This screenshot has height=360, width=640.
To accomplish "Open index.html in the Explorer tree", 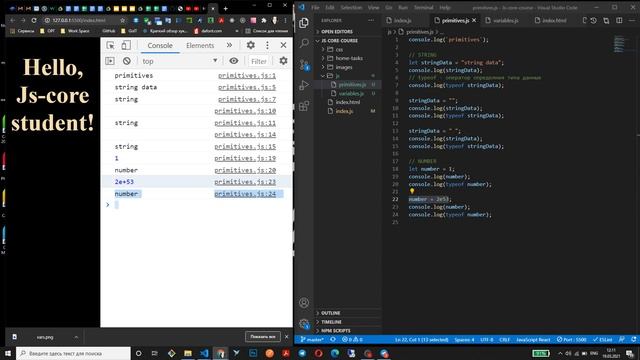I will (x=348, y=102).
